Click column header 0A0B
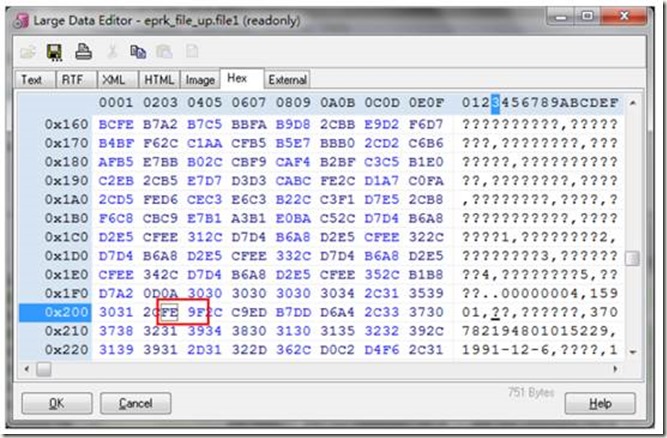Screen dimensions: 667x438 pyautogui.click(x=337, y=103)
